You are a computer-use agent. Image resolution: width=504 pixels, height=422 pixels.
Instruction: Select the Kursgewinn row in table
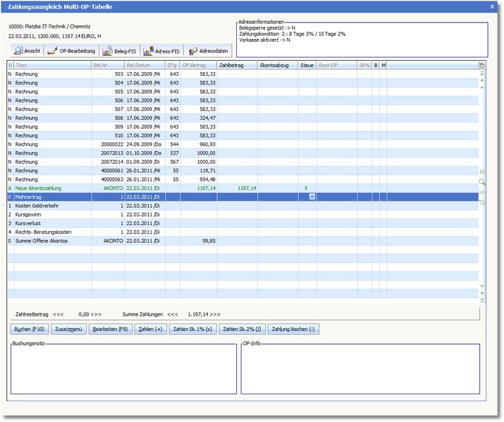53,215
